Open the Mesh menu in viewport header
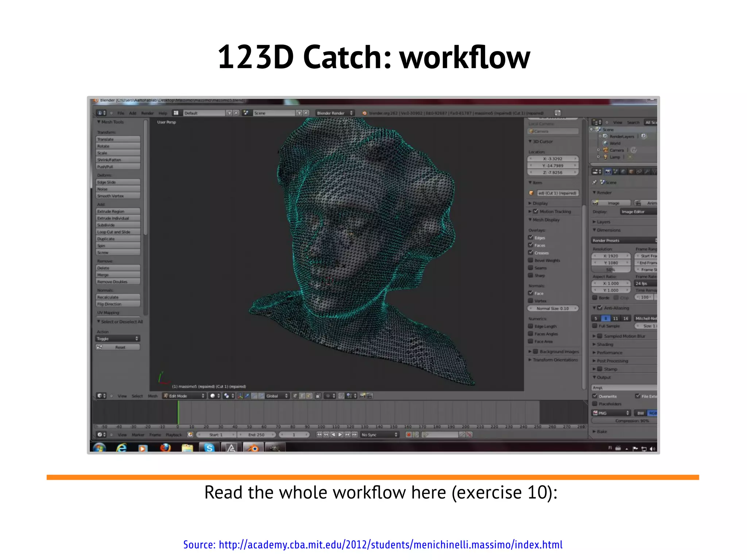This screenshot has width=747, height=560. click(x=152, y=396)
